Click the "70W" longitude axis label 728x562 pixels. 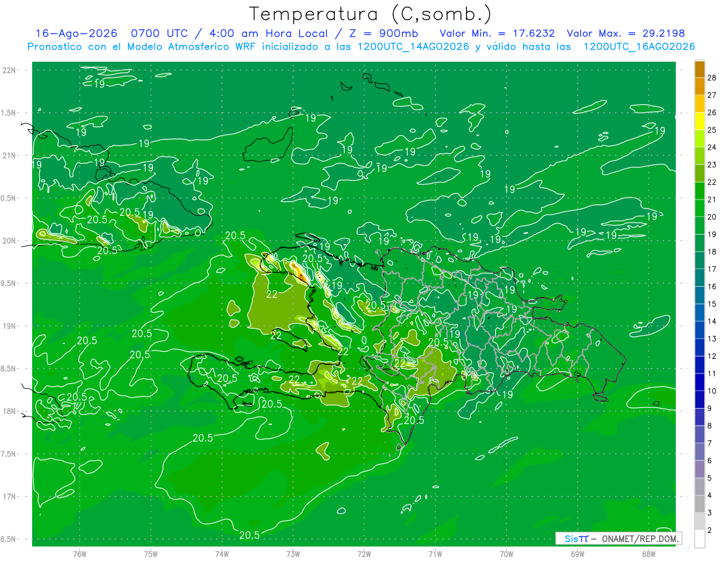507,554
